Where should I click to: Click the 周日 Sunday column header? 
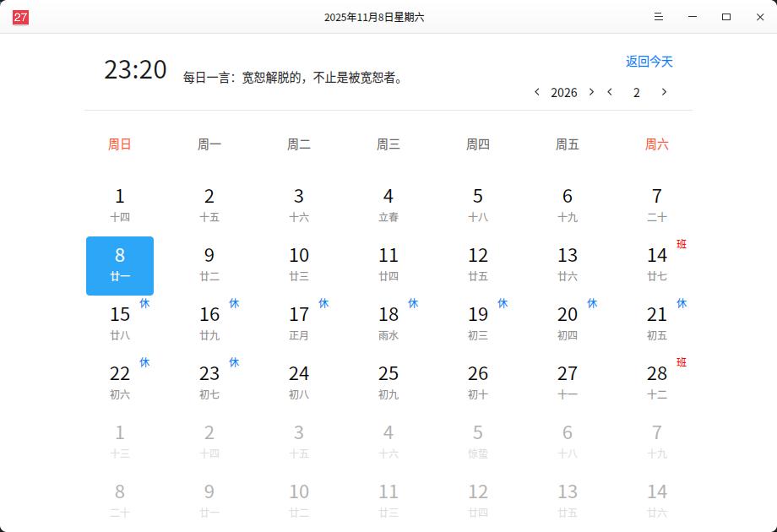[120, 144]
